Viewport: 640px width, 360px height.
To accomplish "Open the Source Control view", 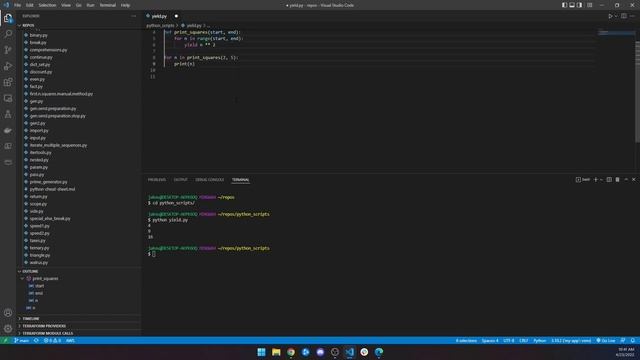I will (x=8, y=50).
